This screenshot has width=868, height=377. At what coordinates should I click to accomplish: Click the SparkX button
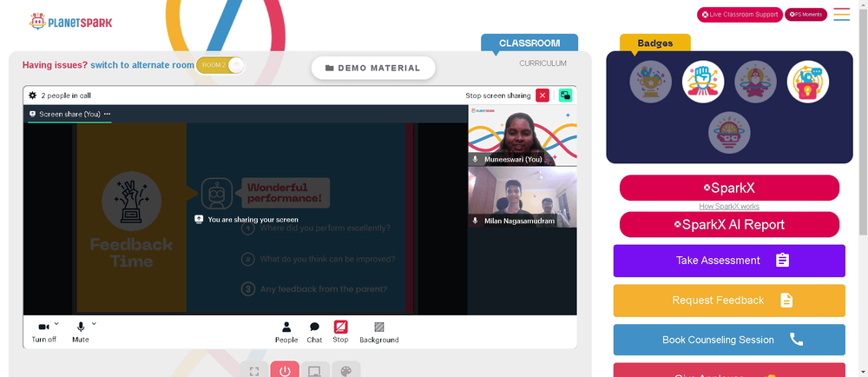(729, 188)
